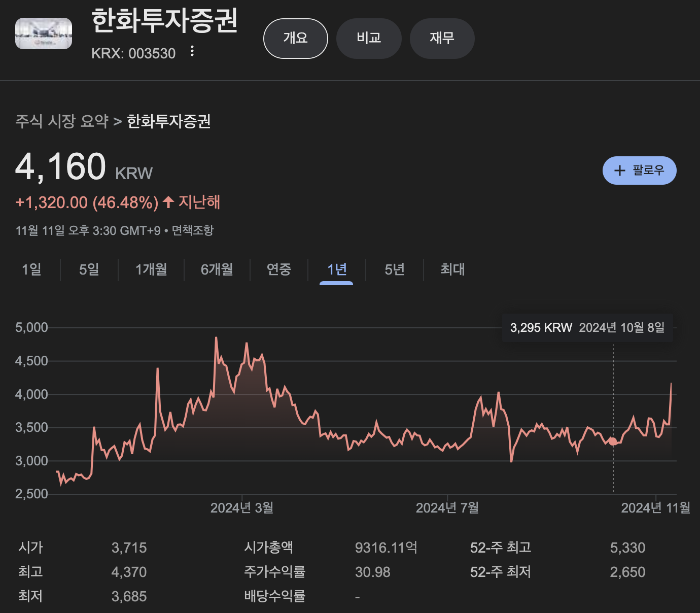Click the +1,320.00 (46.48%) change text
This screenshot has height=613, width=700.
coord(87,202)
